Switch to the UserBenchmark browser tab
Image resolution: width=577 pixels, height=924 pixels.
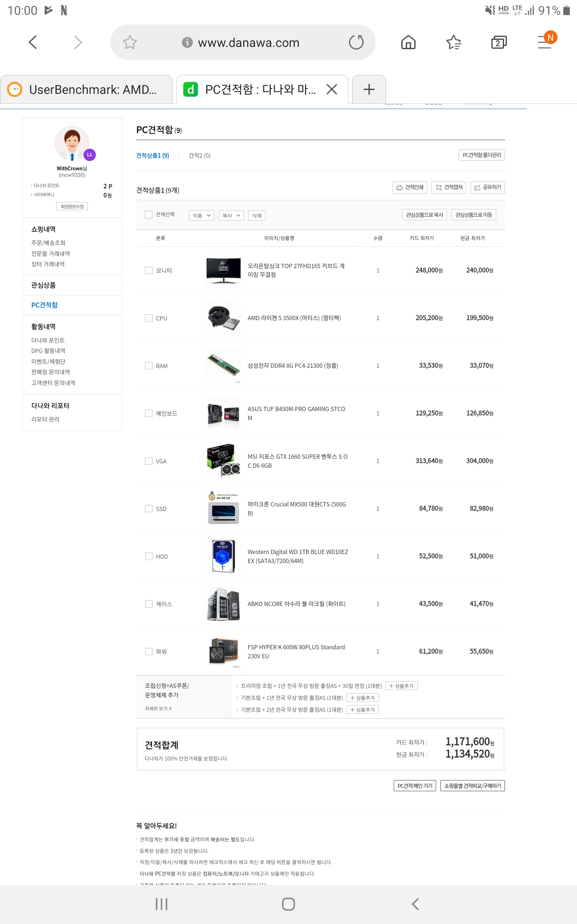coord(87,90)
